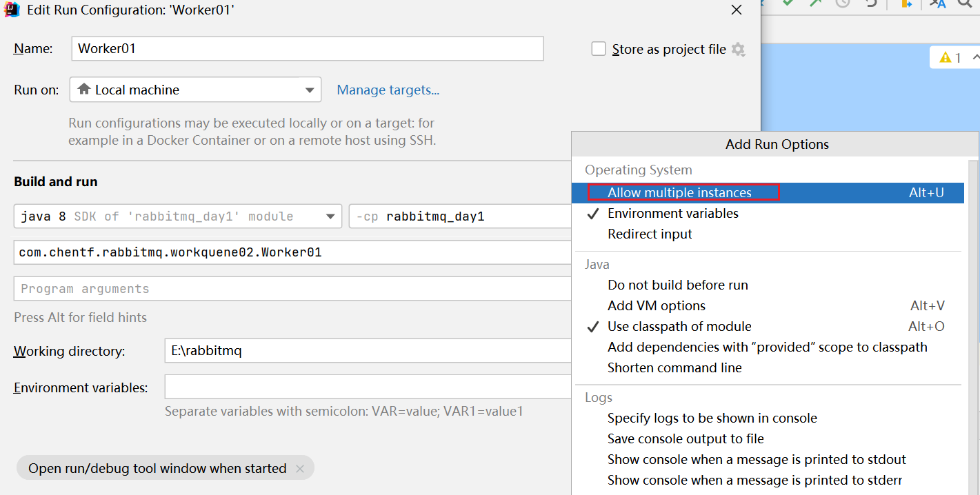Choose Add VM options entry
Image resolution: width=980 pixels, height=495 pixels.
click(768, 305)
